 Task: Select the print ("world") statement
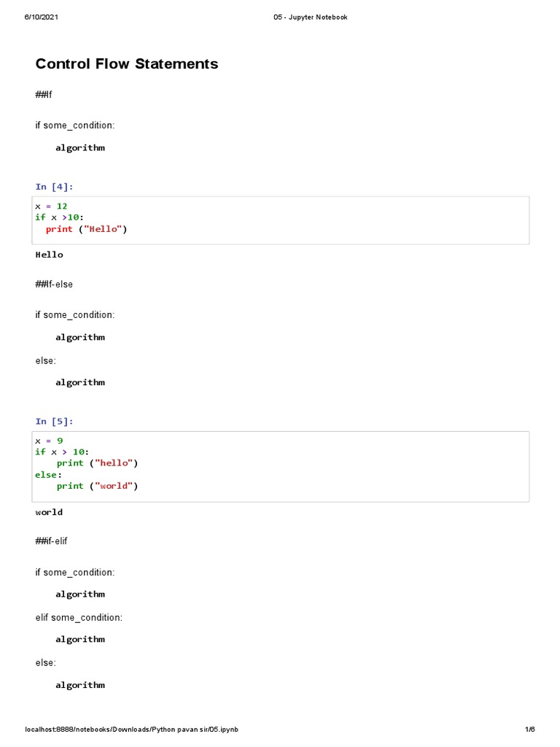click(x=98, y=487)
